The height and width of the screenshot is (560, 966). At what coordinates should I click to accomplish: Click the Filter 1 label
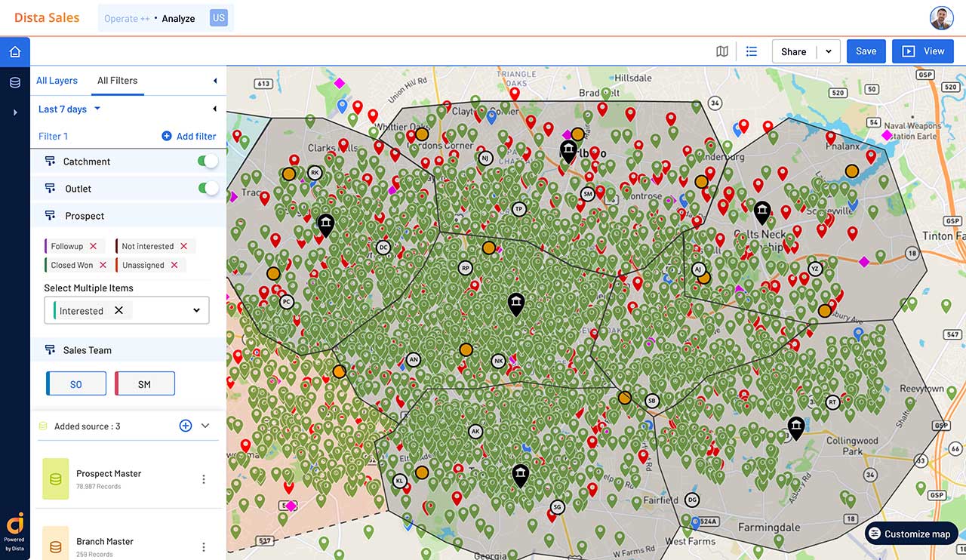point(53,136)
